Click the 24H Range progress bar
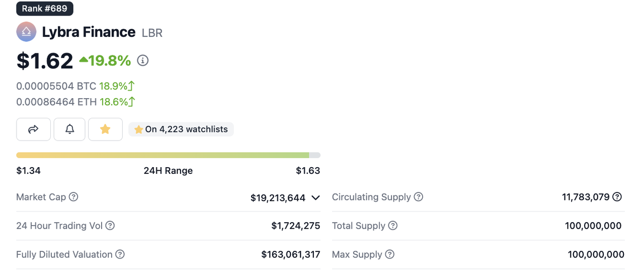 (x=168, y=155)
